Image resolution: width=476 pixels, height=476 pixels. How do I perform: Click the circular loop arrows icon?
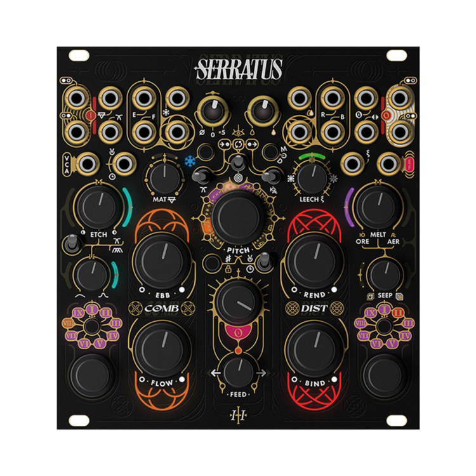[238, 144]
